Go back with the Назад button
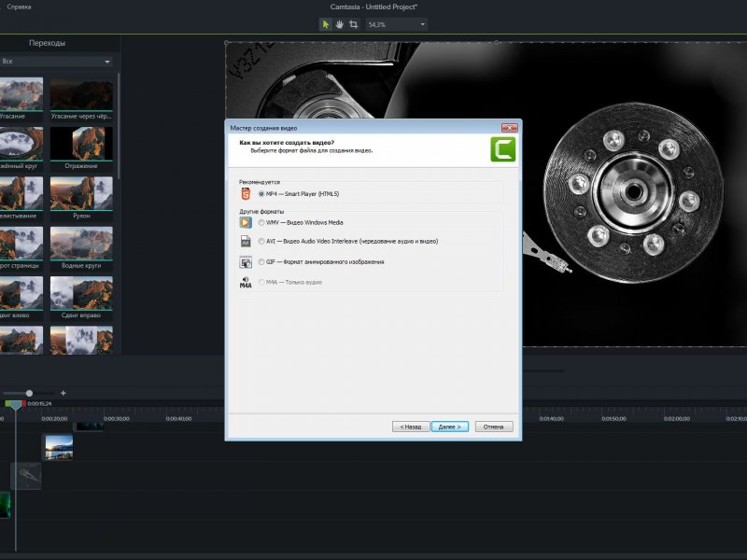The height and width of the screenshot is (560, 747). [411, 427]
